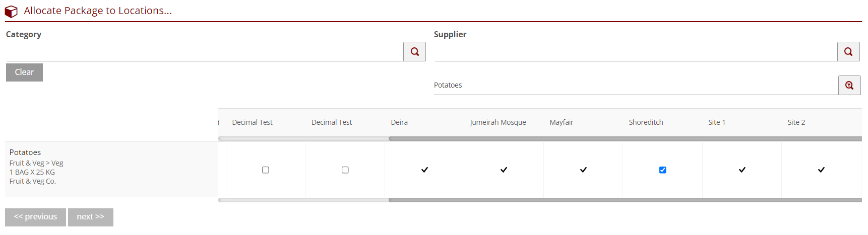Image resolution: width=868 pixels, height=235 pixels.
Task: Click the Deira checkmark for Potatoes
Action: point(424,170)
